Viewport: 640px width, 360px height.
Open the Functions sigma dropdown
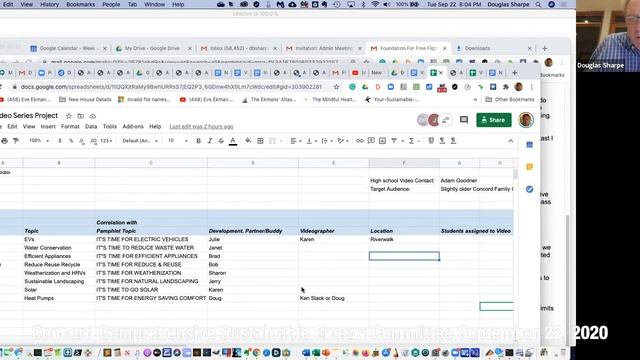[413, 141]
